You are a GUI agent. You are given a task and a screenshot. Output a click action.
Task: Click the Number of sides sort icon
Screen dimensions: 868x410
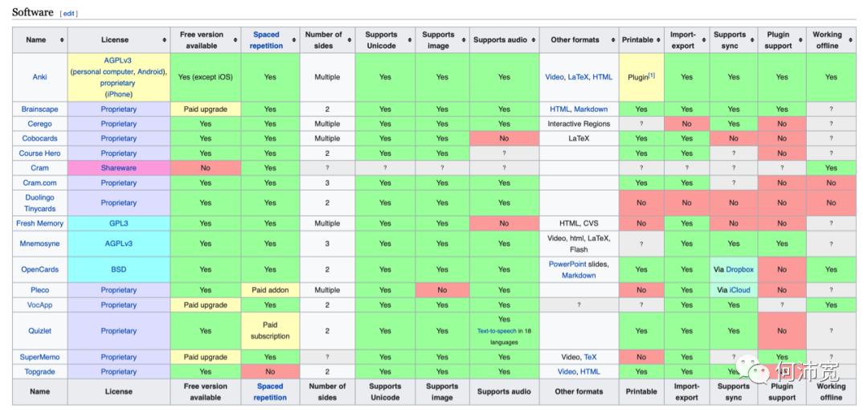coord(350,40)
